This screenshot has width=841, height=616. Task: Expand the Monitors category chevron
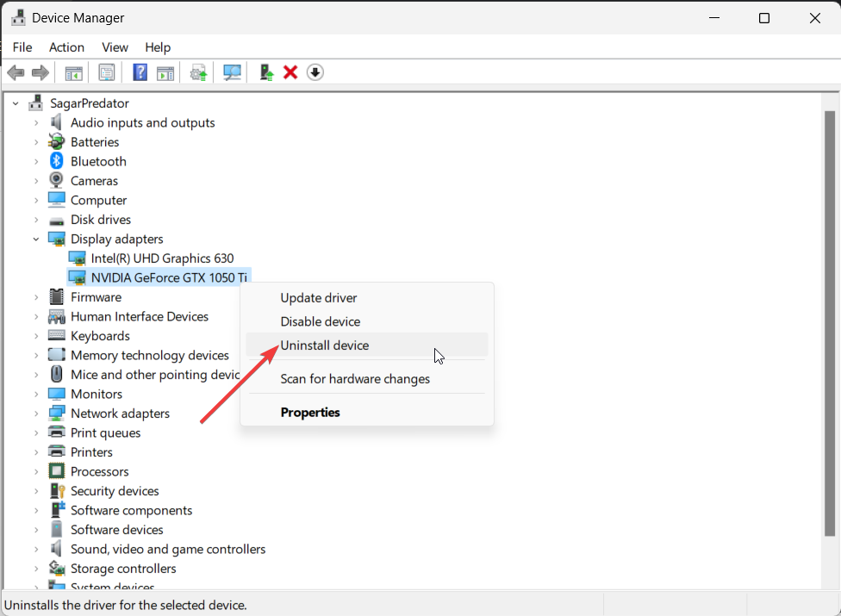point(36,394)
